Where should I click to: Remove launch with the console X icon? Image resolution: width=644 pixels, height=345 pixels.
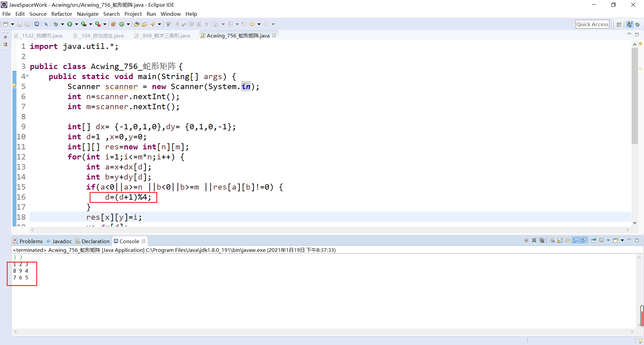534,240
